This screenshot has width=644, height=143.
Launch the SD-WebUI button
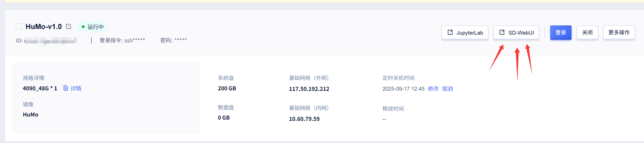click(x=516, y=33)
